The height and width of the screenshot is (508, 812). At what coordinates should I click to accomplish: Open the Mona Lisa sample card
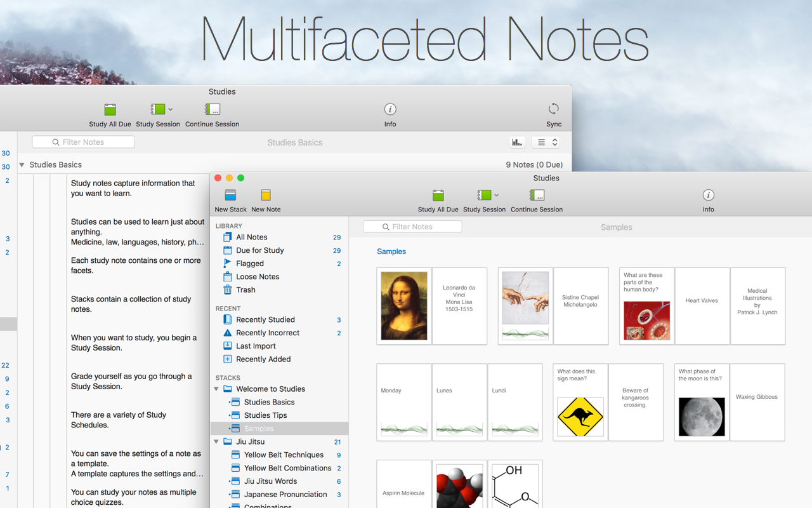[404, 305]
